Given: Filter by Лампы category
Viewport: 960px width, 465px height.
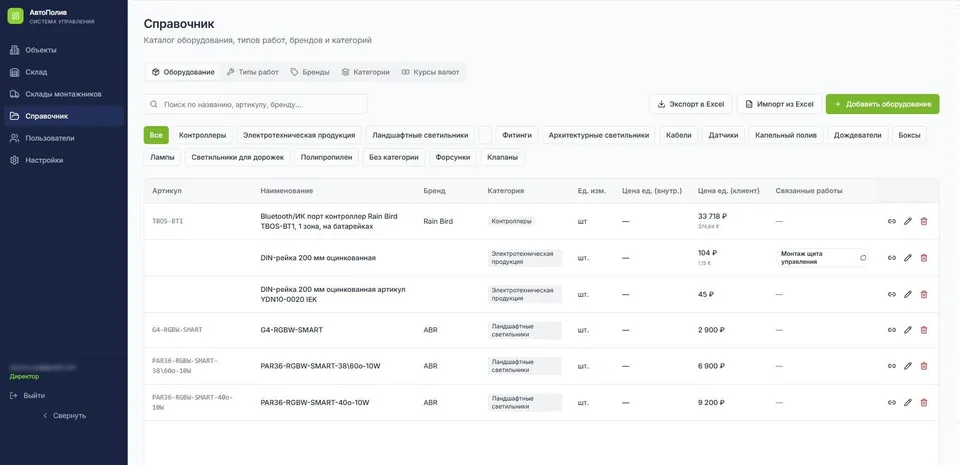Looking at the screenshot, I should 162,157.
